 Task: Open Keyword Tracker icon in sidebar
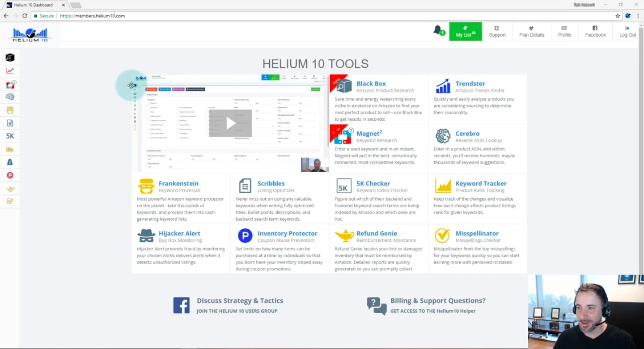[x=10, y=149]
